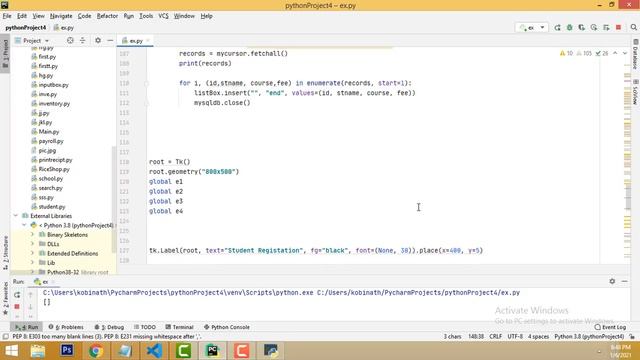The image size is (640, 360).
Task: Open Run panel settings gear
Action: click(612, 281)
